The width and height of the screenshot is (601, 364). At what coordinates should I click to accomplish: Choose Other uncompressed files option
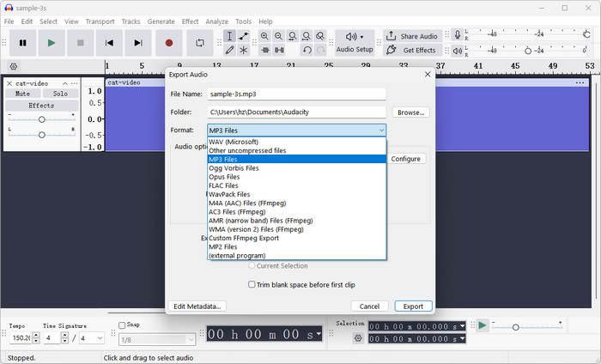tap(297, 150)
